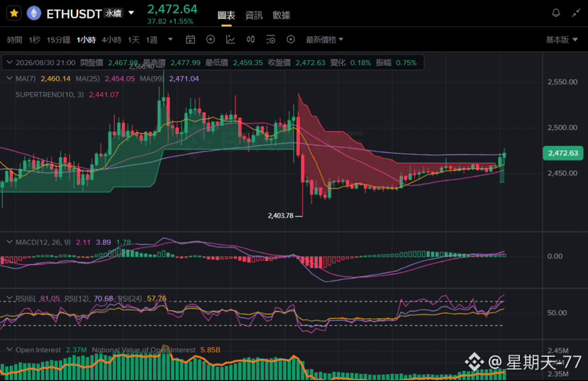Click the Open Interest 2.37M value

coord(76,350)
